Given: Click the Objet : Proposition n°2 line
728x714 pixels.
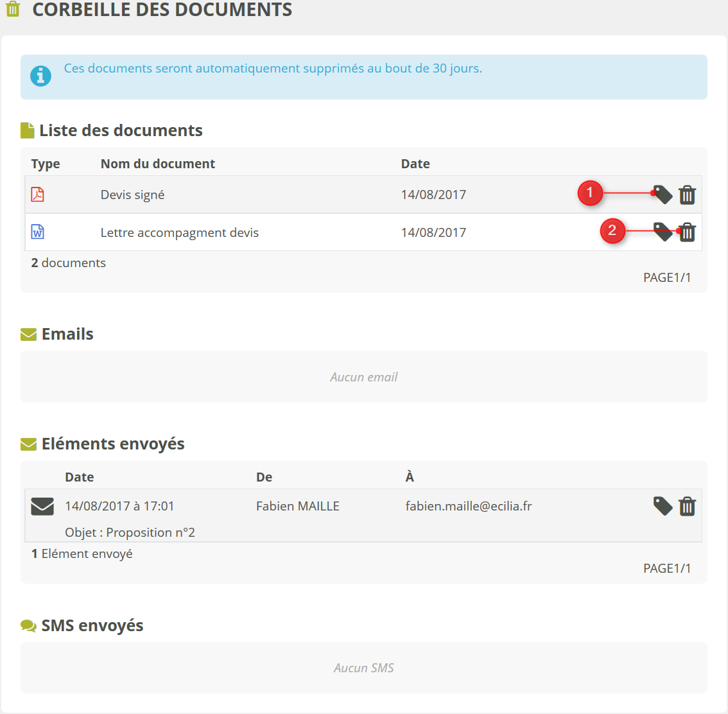Looking at the screenshot, I should [x=130, y=532].
